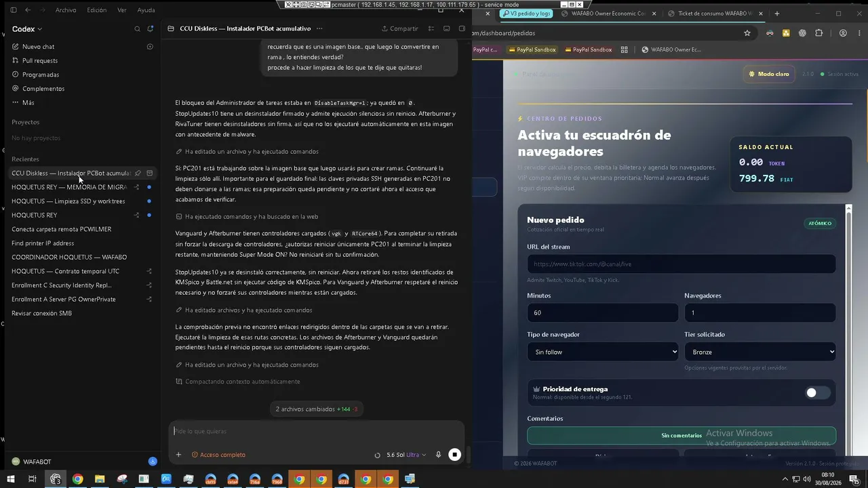
Task: Click the list view icon next to Compartir
Action: click(x=431, y=28)
